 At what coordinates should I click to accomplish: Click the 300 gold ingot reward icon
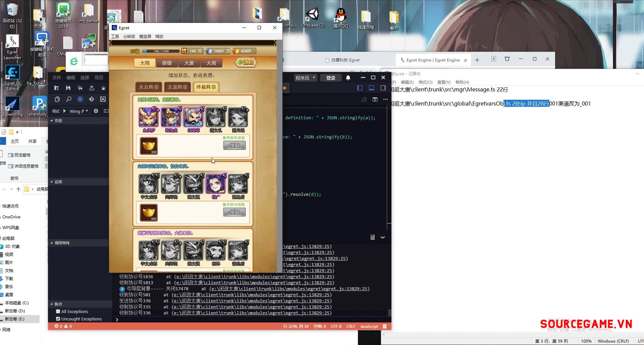pos(149,145)
